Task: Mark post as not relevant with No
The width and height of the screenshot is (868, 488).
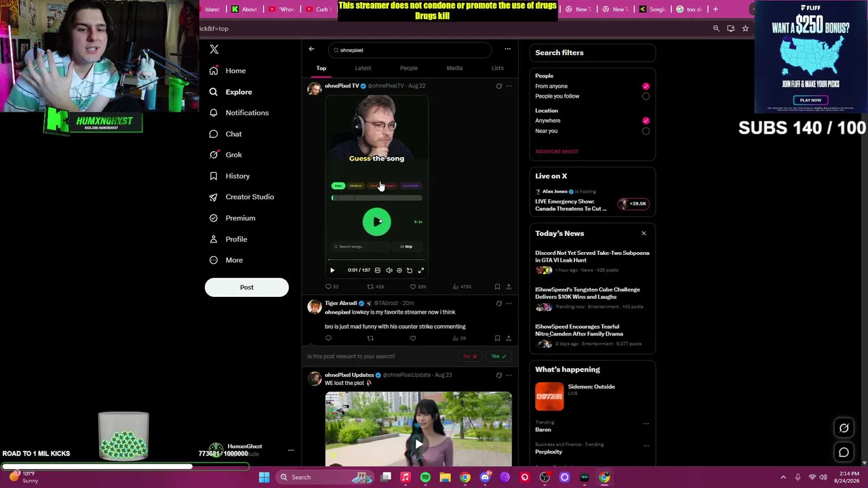Action: pyautogui.click(x=470, y=357)
